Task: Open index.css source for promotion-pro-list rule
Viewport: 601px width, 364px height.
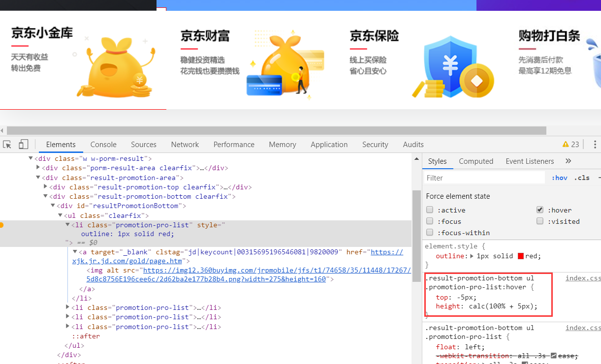Action: [x=583, y=328]
